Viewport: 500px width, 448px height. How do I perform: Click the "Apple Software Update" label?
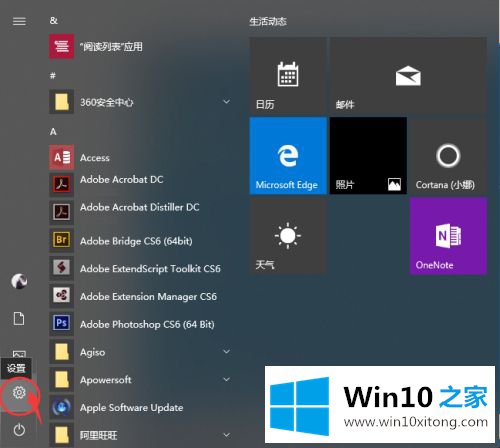point(131,408)
